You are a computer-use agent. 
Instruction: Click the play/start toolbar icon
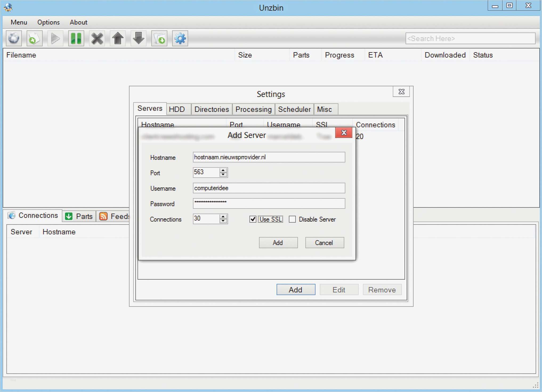[x=55, y=39]
